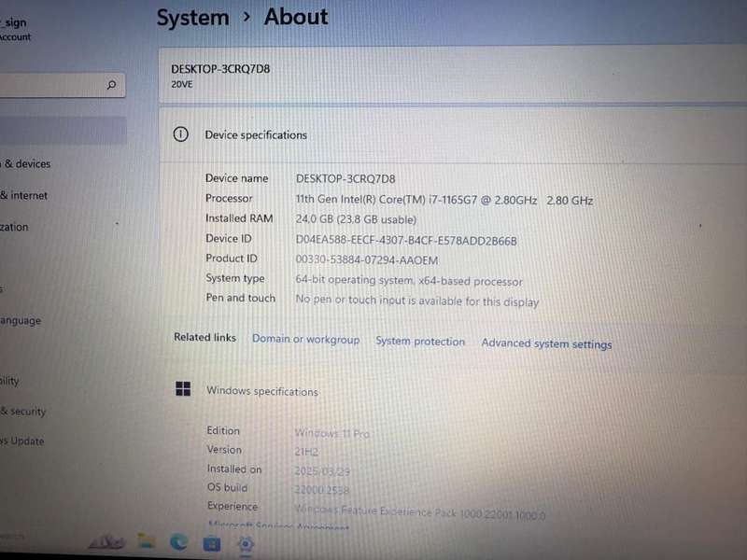Click the 'Pen and touch' label

click(241, 298)
